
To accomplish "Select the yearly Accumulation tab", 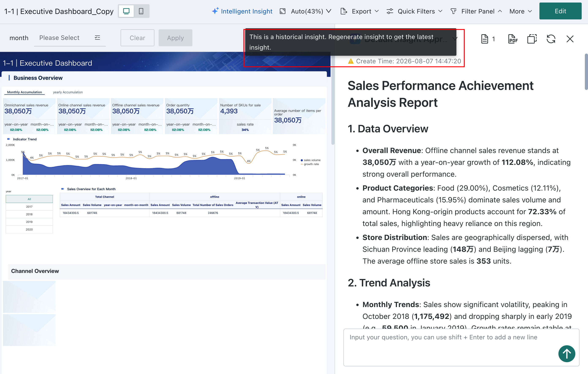I will coord(68,92).
